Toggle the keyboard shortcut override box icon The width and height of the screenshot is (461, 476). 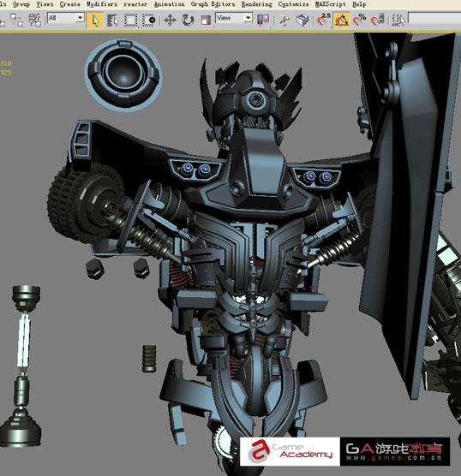click(x=302, y=21)
